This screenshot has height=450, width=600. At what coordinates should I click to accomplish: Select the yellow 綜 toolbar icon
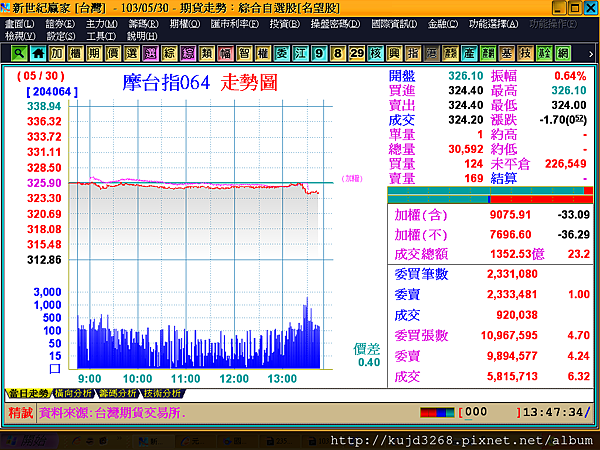(169, 53)
